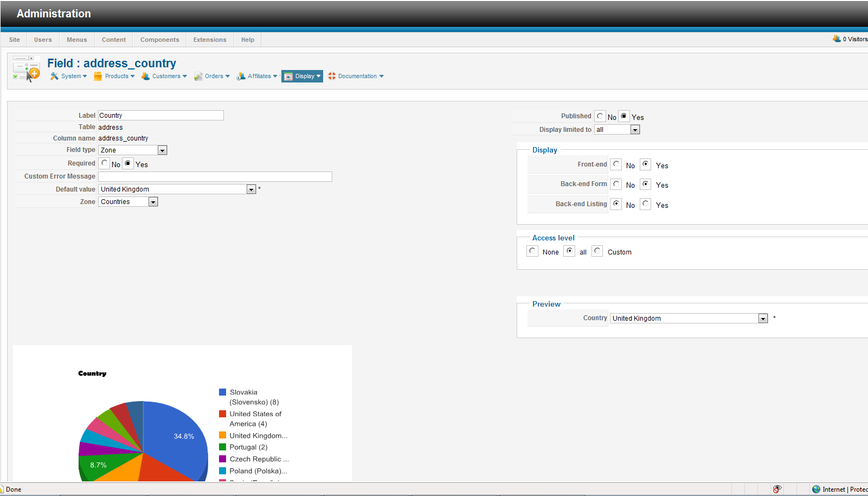
Task: Select all access level
Action: 570,251
